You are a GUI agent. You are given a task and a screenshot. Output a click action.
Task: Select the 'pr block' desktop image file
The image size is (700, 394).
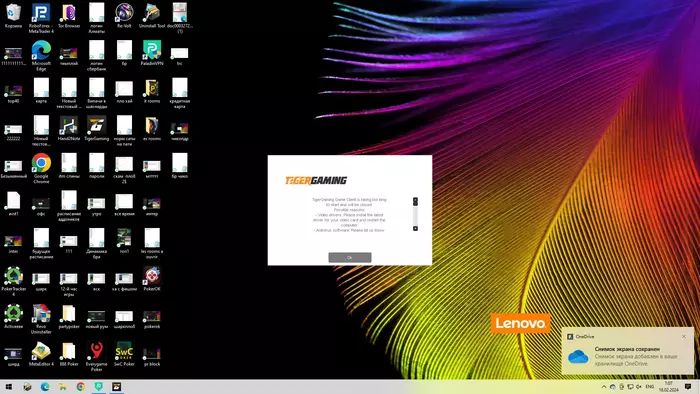(152, 356)
